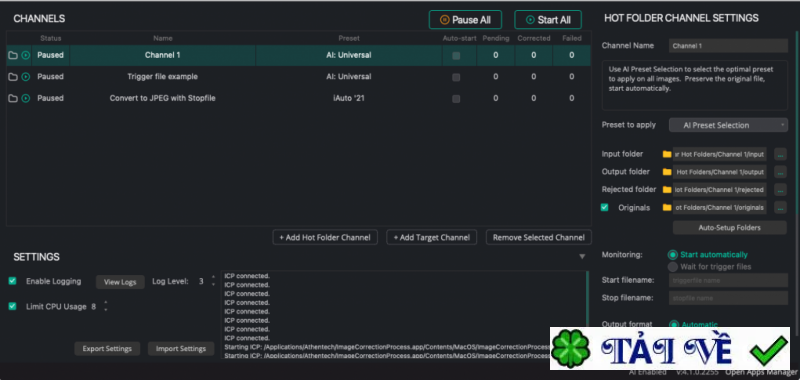
Task: Click iAuto '21 preset cell
Action: point(349,98)
